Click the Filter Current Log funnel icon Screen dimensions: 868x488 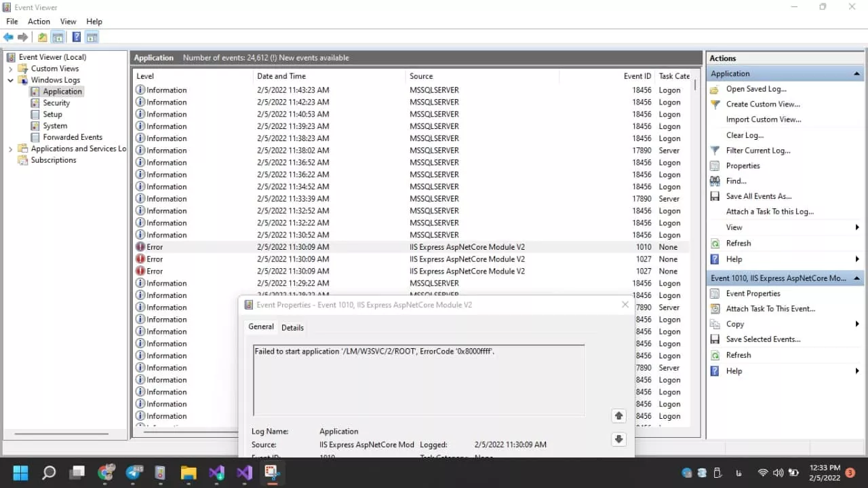tap(715, 151)
